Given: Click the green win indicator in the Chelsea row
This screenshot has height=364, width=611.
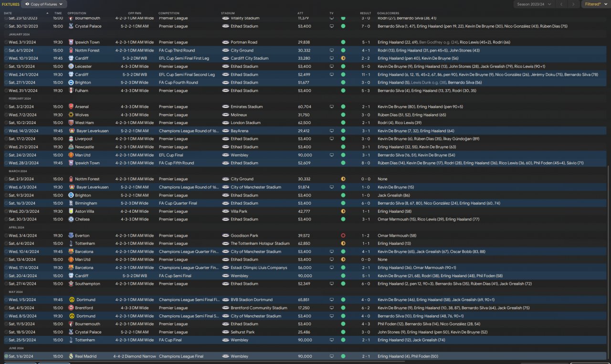Looking at the screenshot, I should click(x=343, y=219).
